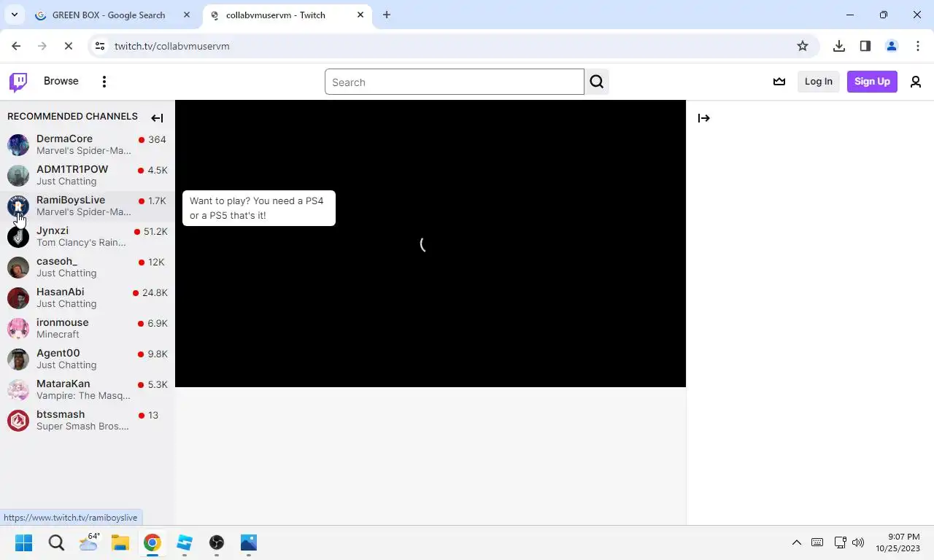Collapse the Recommended Channels sidebar
Viewport: 934px width, 560px height.
tap(157, 118)
